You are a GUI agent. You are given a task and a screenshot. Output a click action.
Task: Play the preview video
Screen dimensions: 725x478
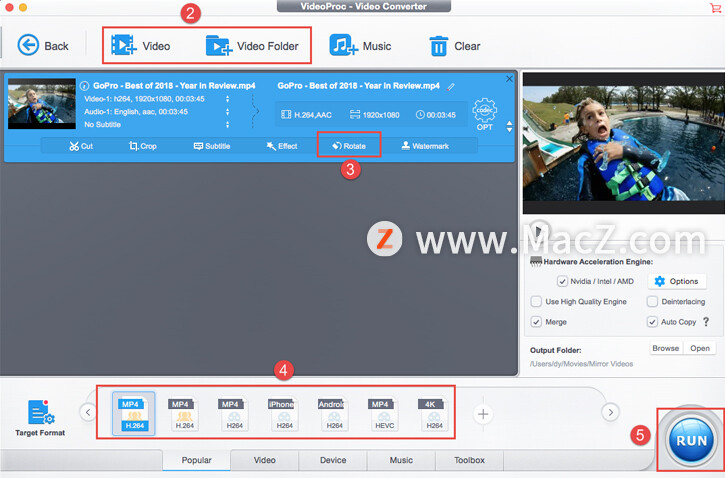coord(538,231)
